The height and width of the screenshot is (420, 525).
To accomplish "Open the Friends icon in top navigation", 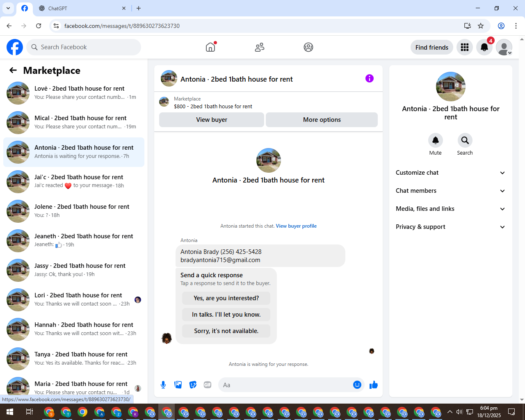I will [260, 47].
